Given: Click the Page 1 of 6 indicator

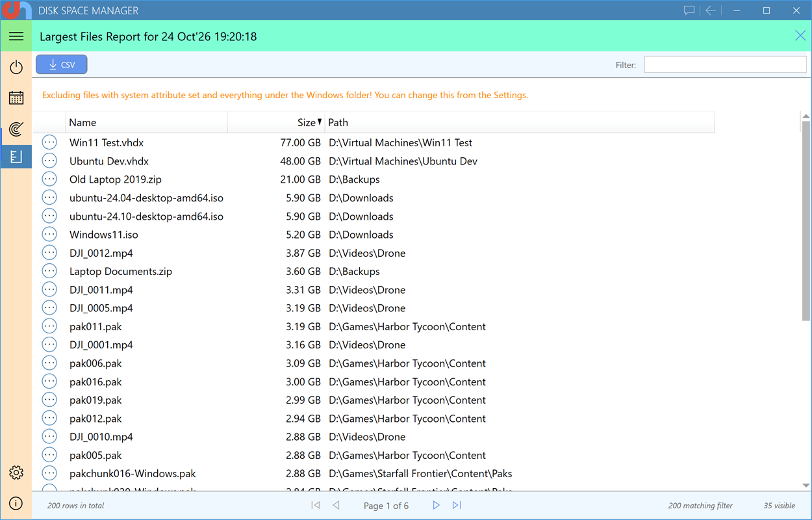Looking at the screenshot, I should pos(386,506).
